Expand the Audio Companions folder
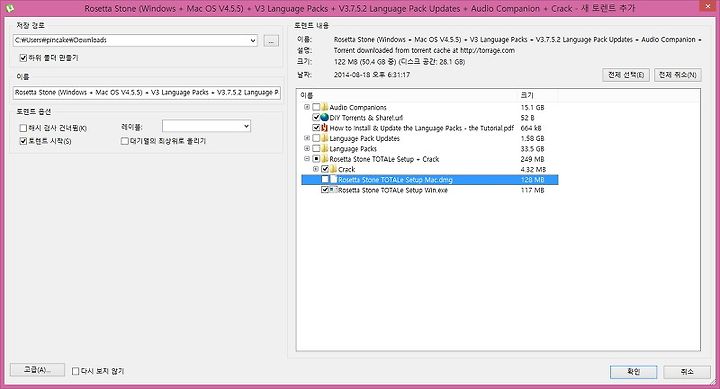Image resolution: width=720 pixels, height=389 pixels. [x=307, y=107]
